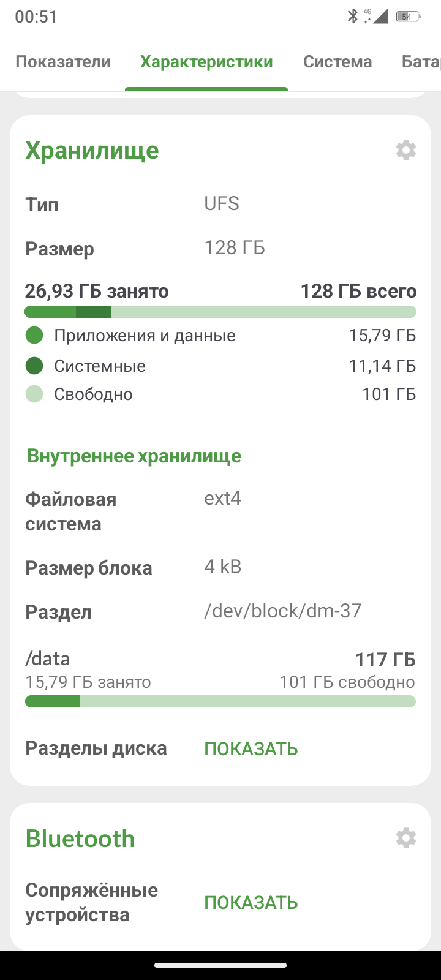Tap Bluetooth icon in status bar
The height and width of the screenshot is (980, 441).
[352, 17]
